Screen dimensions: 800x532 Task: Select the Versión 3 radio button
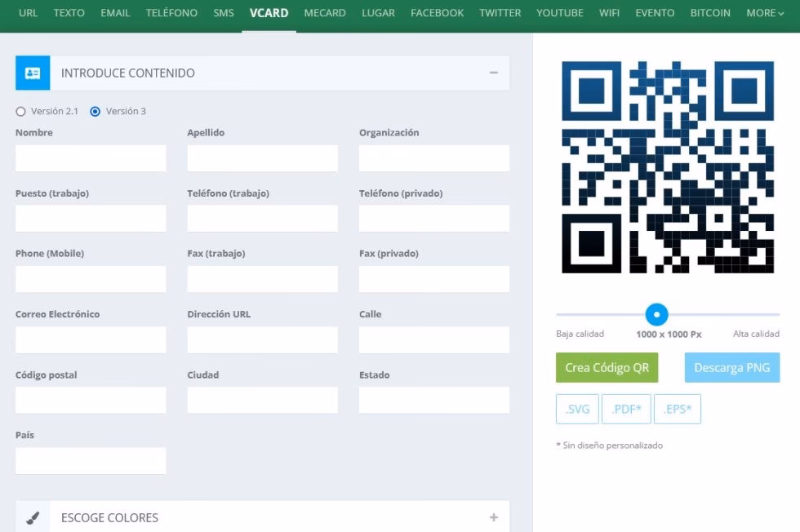(x=95, y=111)
